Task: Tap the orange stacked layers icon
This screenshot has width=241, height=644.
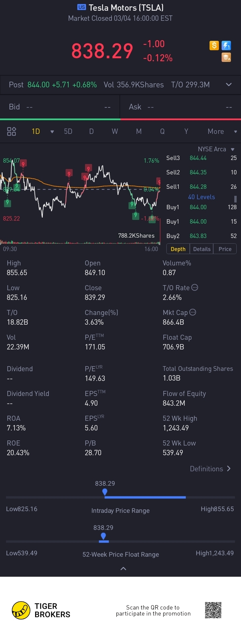Action: 227,58
